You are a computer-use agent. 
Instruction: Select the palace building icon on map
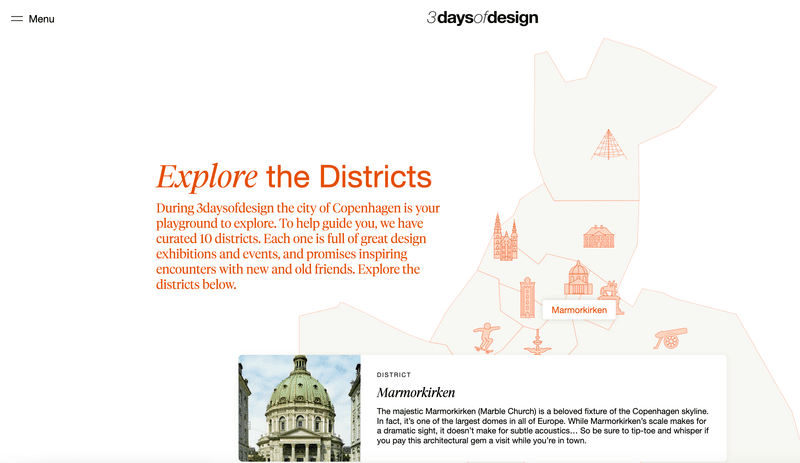click(598, 236)
